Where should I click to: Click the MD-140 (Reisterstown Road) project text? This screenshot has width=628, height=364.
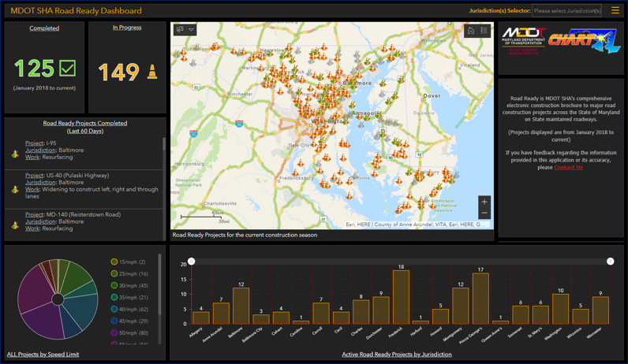(x=73, y=221)
